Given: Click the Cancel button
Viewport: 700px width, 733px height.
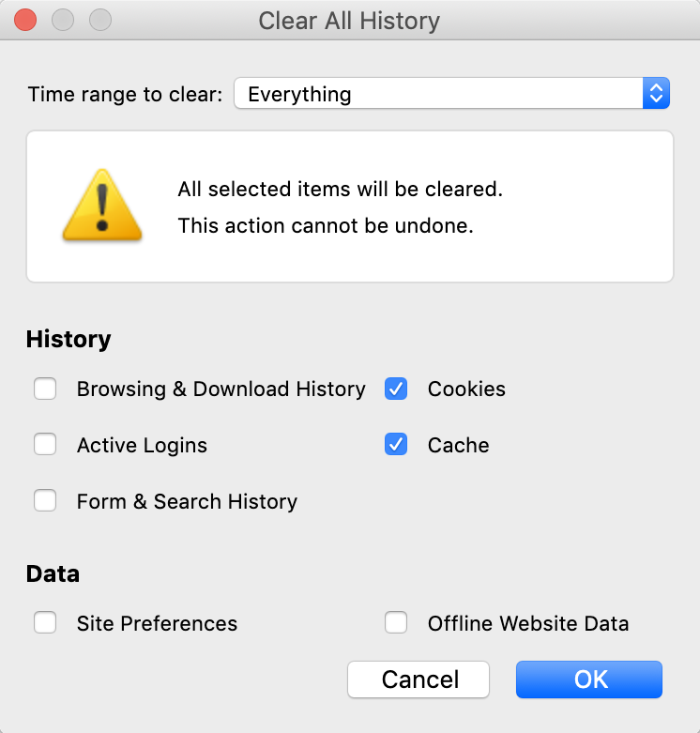Looking at the screenshot, I should (418, 680).
